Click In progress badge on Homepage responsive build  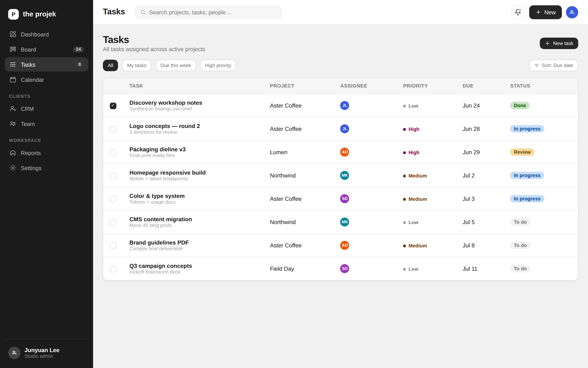coord(527,175)
